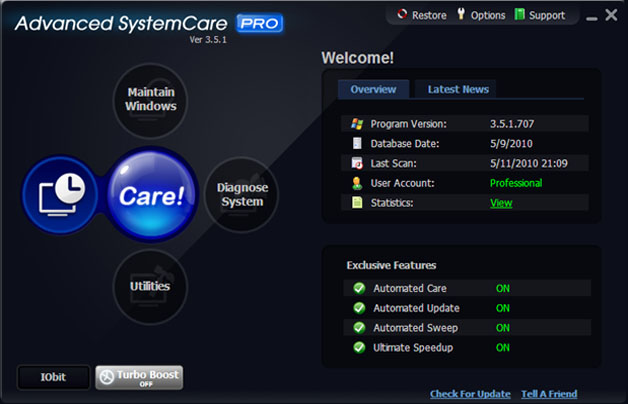
Task: Minimize the Advanced SystemCare window
Action: click(592, 18)
